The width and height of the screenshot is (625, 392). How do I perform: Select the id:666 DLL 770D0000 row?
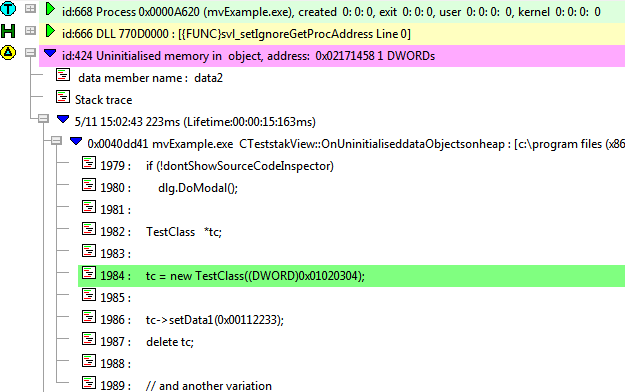pyautogui.click(x=332, y=34)
